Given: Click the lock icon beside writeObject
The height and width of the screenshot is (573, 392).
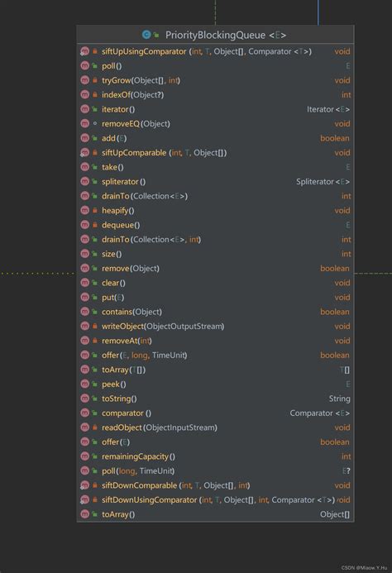Looking at the screenshot, I should click(x=95, y=326).
